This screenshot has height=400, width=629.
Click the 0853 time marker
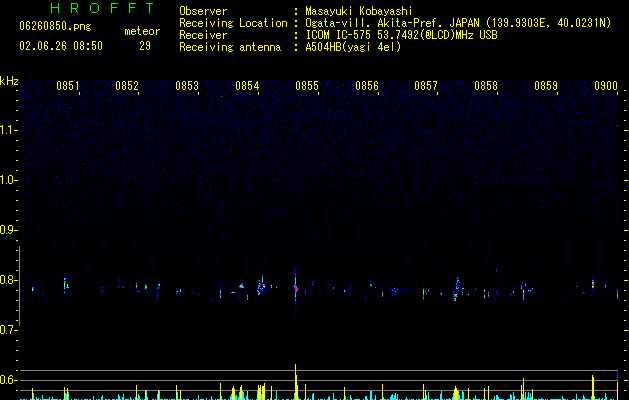click(x=187, y=86)
